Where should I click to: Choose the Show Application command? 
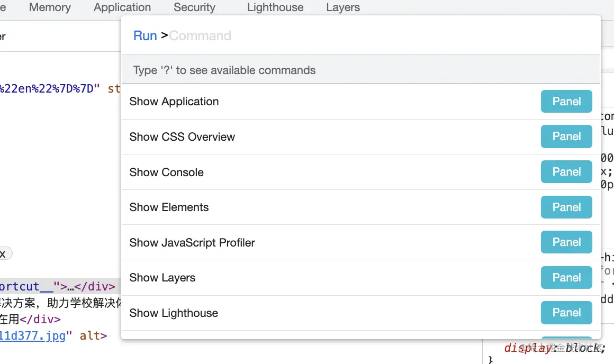(174, 102)
